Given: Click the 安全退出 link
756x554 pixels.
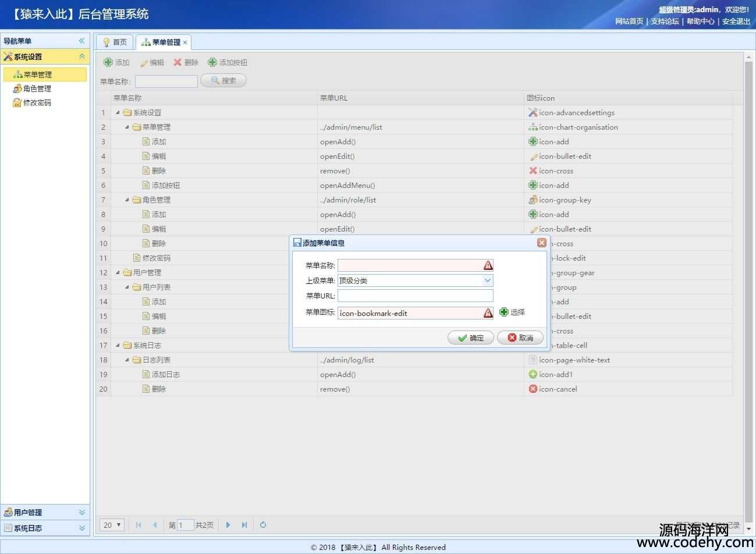Looking at the screenshot, I should click(736, 22).
